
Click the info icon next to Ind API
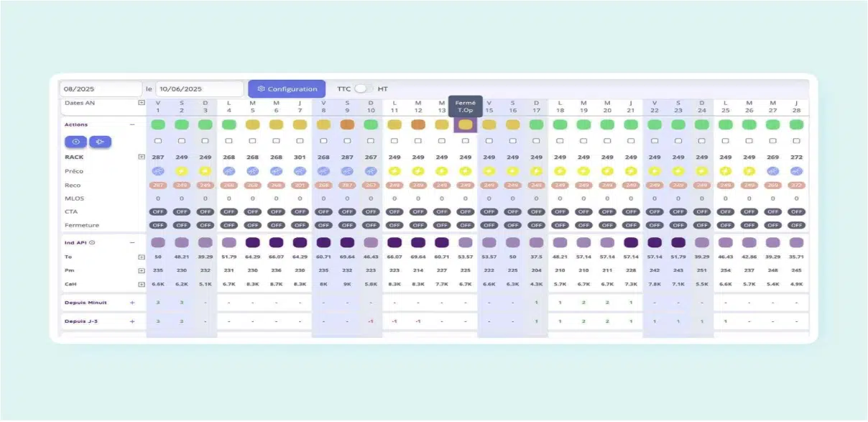tap(92, 243)
